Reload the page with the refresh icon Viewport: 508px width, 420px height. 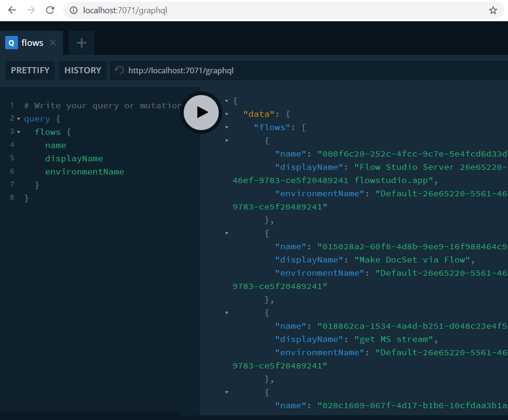50,10
